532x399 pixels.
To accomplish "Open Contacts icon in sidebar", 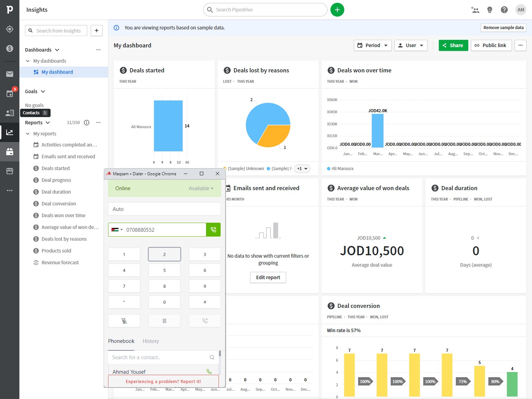I will pyautogui.click(x=10, y=113).
